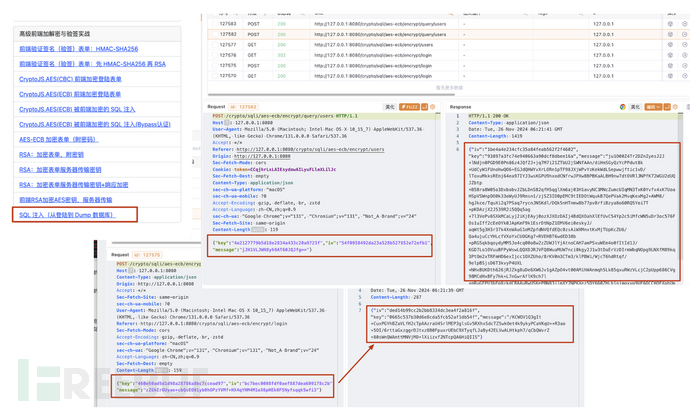Viewport: 690px width, 408px height.
Task: Open browser icon in row 127582
Action: 670,34
